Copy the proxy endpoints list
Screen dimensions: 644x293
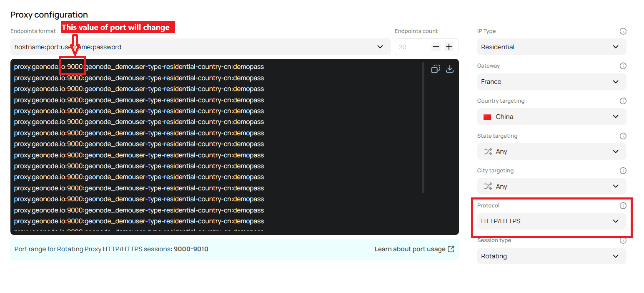pyautogui.click(x=435, y=68)
